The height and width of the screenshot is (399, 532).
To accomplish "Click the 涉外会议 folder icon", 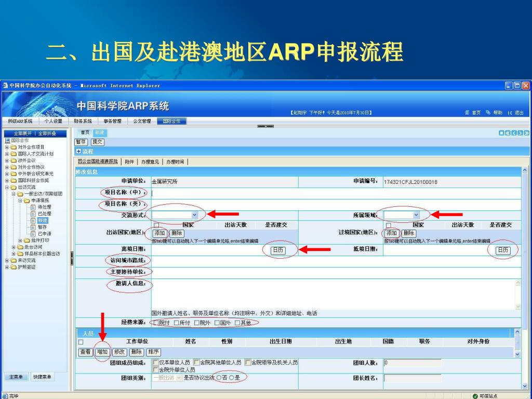I will pyautogui.click(x=14, y=161).
